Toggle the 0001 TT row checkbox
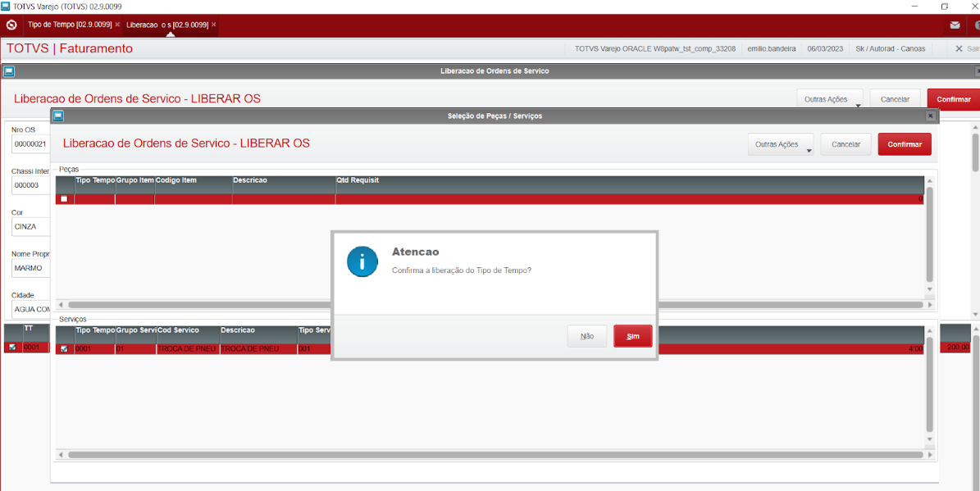Viewport: 980px width, 491px height. pos(12,348)
